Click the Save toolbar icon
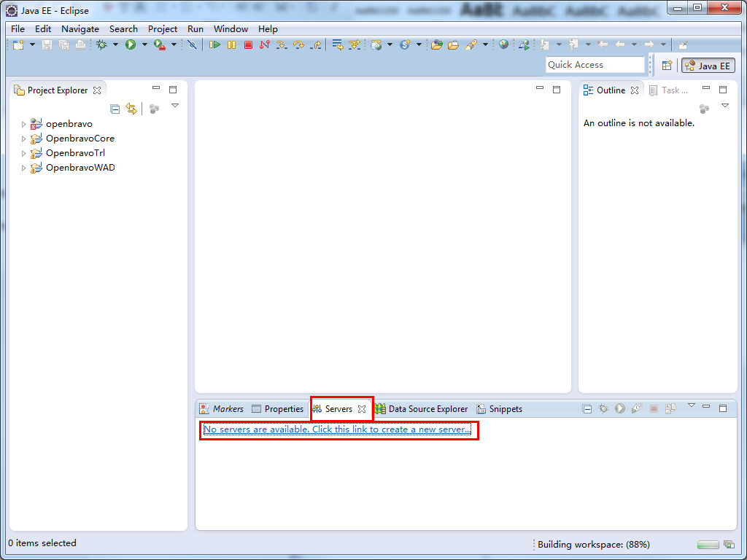The width and height of the screenshot is (747, 560). pyautogui.click(x=47, y=44)
